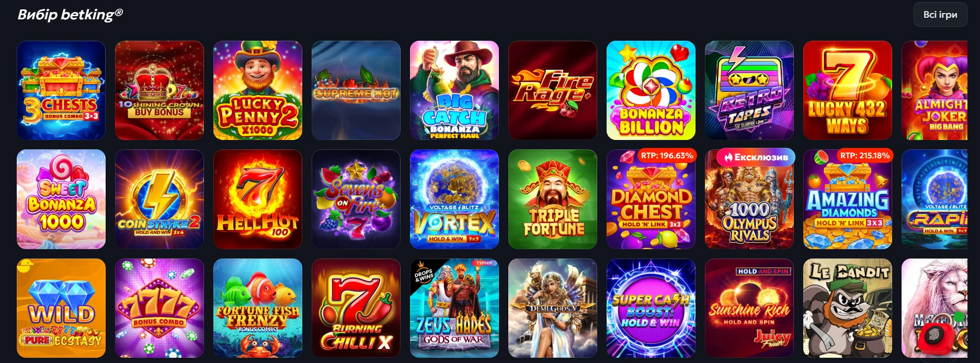Open Sweet Bonanza 1000 slot
Image resolution: width=980 pixels, height=363 pixels.
(x=61, y=199)
